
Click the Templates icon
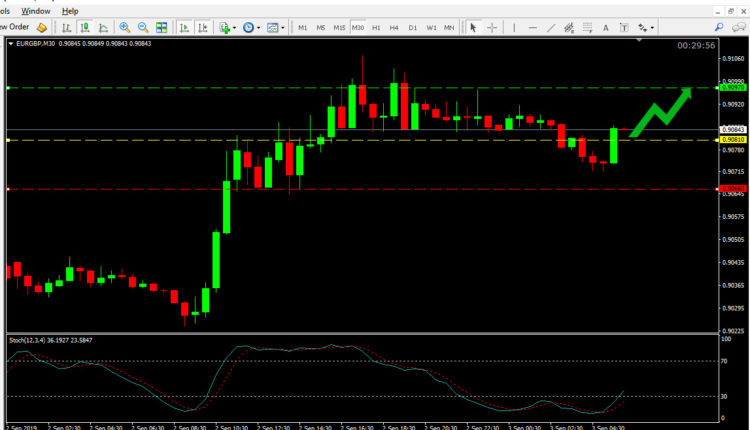(273, 28)
